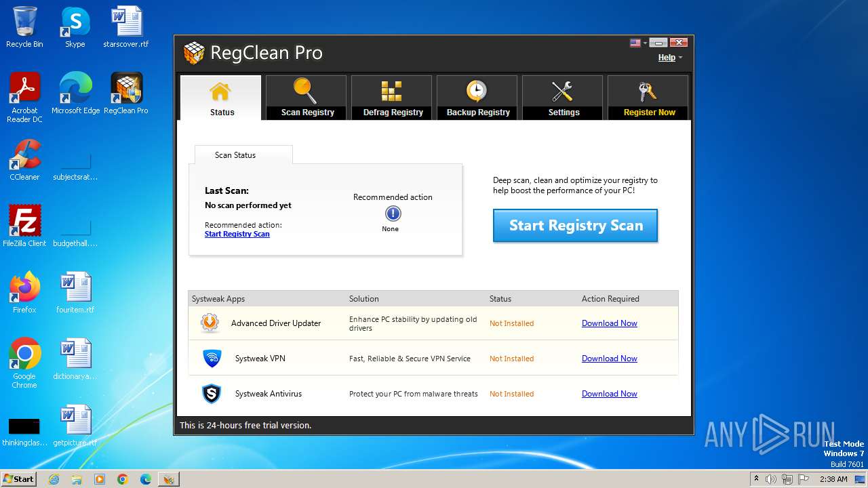
Task: Launch Microsoft Edge desktop shortcut
Action: click(x=75, y=94)
